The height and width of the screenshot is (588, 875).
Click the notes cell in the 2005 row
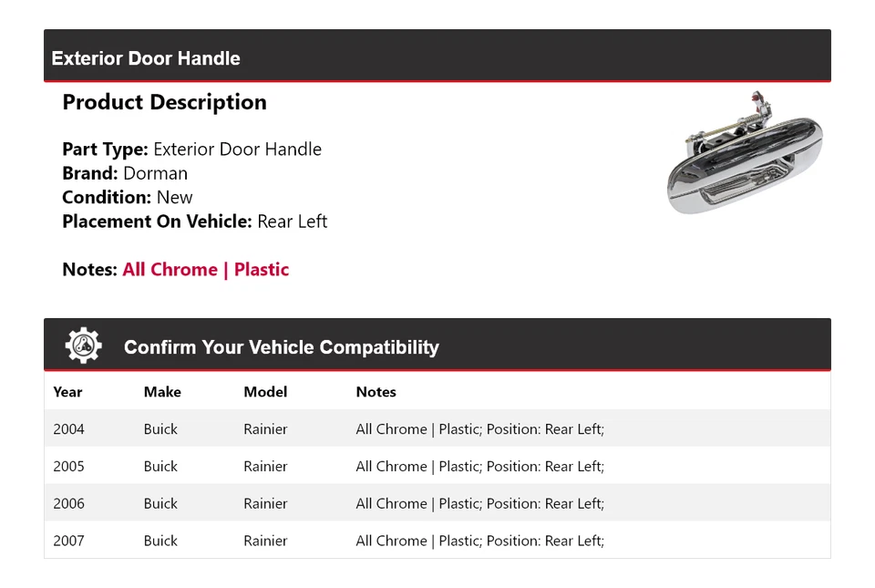[x=479, y=467]
